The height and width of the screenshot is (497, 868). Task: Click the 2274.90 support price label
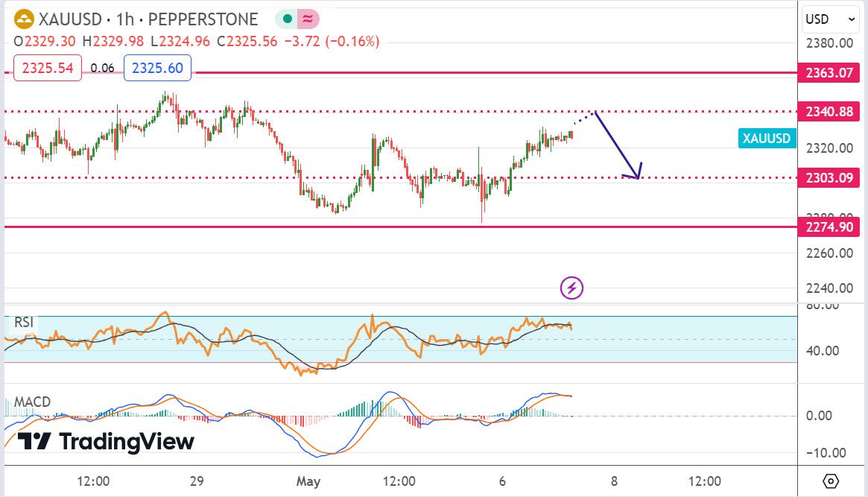[829, 227]
